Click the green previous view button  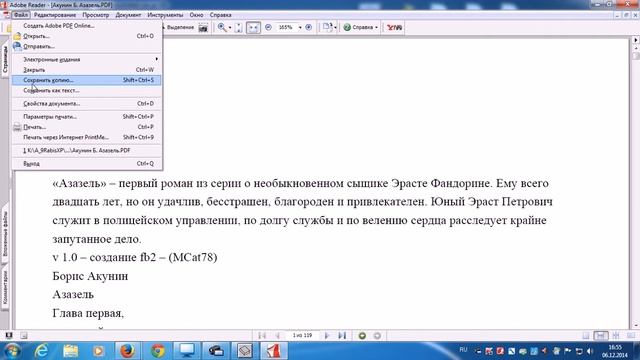(x=362, y=336)
